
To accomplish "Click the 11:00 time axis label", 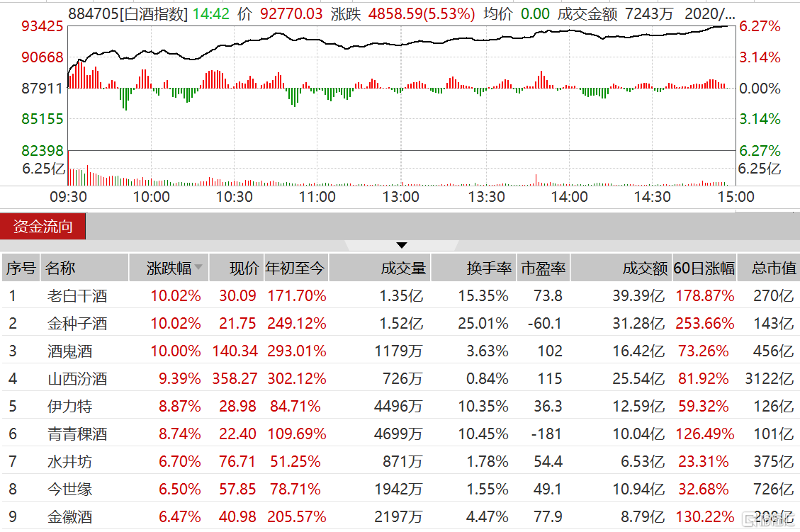I will (x=317, y=197).
